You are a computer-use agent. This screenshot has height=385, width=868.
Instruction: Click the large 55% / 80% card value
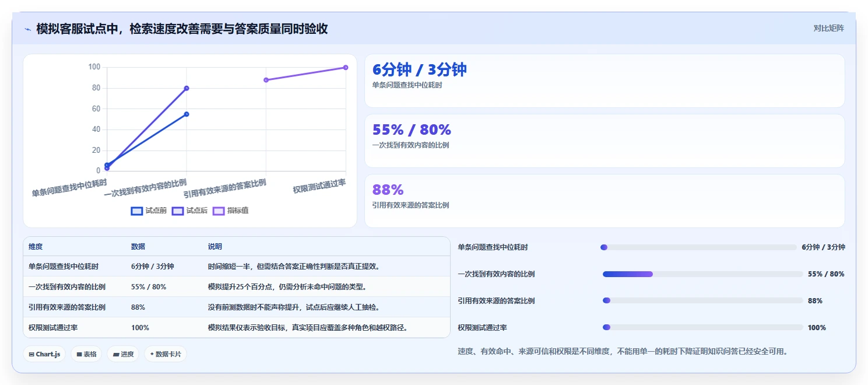coord(412,129)
